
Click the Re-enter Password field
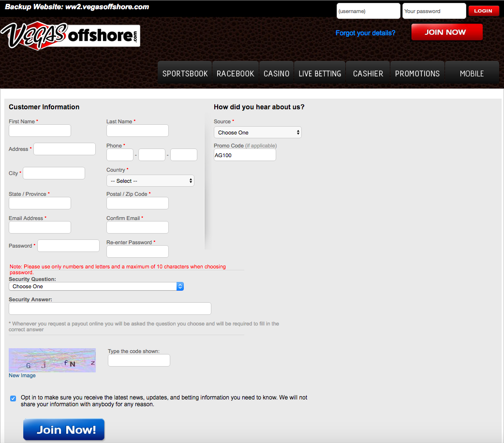(137, 251)
